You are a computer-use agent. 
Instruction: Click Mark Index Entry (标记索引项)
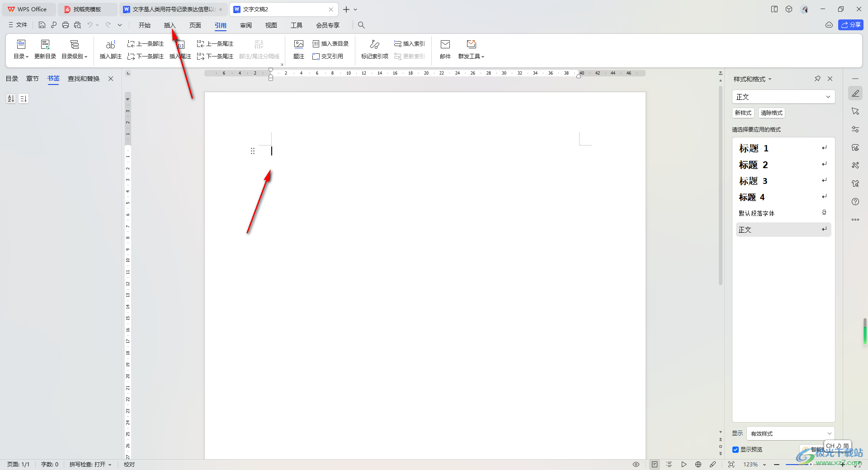point(375,50)
